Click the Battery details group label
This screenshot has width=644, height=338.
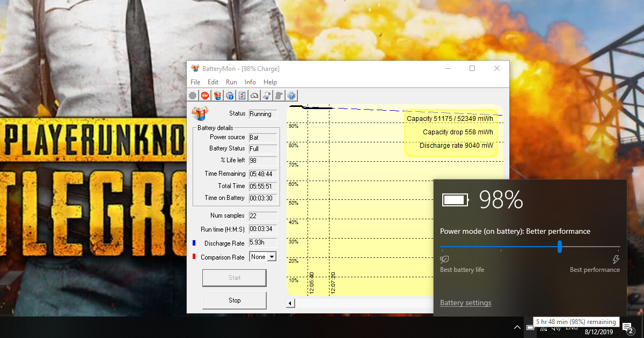[215, 128]
